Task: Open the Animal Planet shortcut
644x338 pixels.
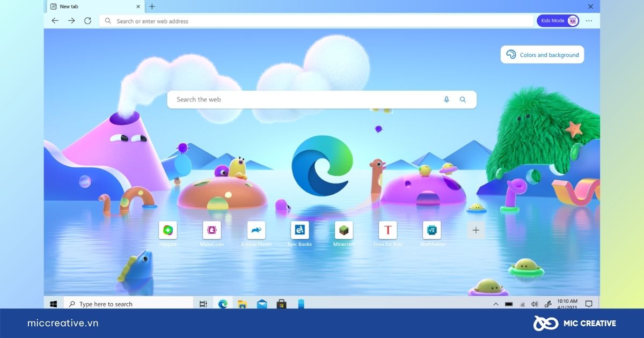Action: click(x=255, y=231)
